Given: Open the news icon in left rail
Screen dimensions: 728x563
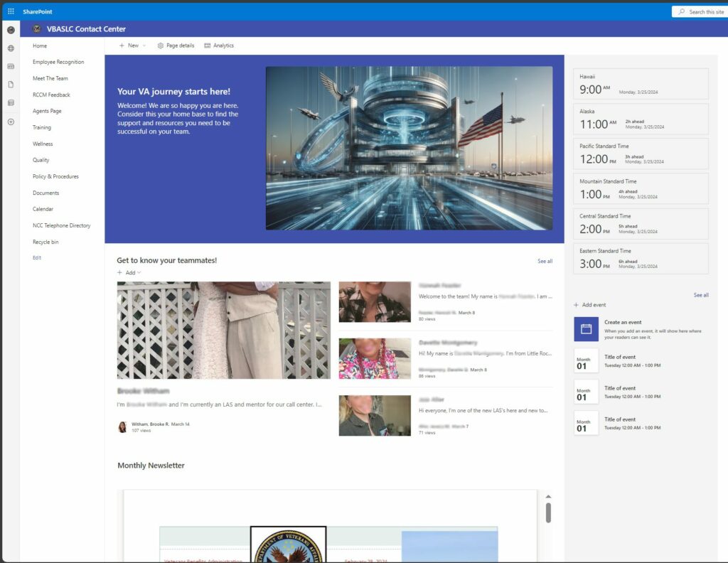Looking at the screenshot, I should click(x=11, y=66).
